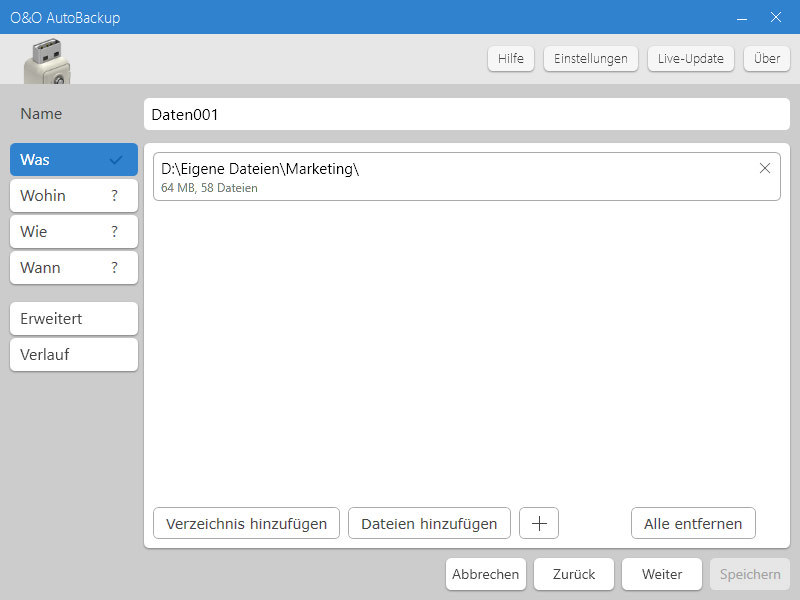Image resolution: width=800 pixels, height=600 pixels.
Task: Click the Name field containing Daten001
Action: pyautogui.click(x=466, y=114)
